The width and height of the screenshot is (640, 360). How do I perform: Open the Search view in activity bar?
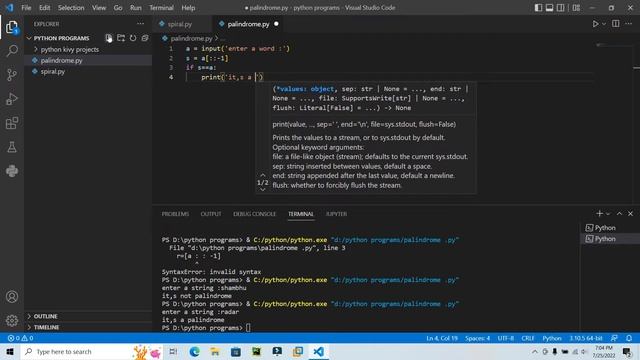click(12, 51)
